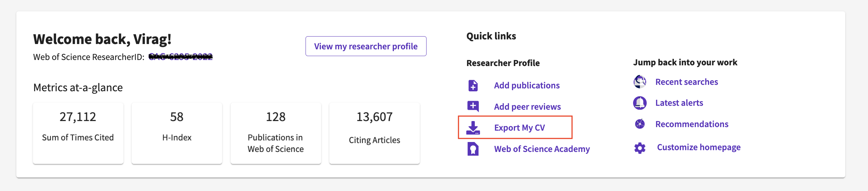Click the 'Welcome back, Virag!' heading
This screenshot has width=868, height=191.
pyautogui.click(x=102, y=39)
